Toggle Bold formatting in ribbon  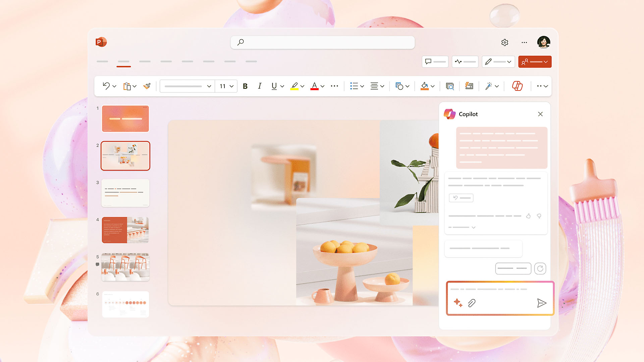pyautogui.click(x=246, y=86)
